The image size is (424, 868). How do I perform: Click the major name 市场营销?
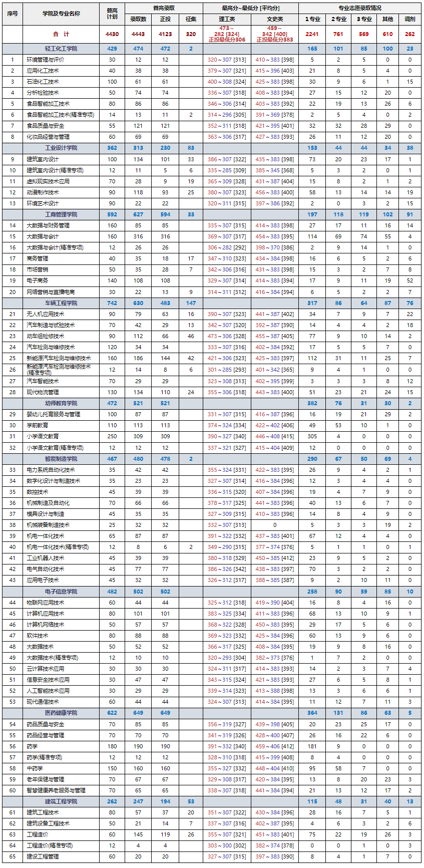click(38, 269)
